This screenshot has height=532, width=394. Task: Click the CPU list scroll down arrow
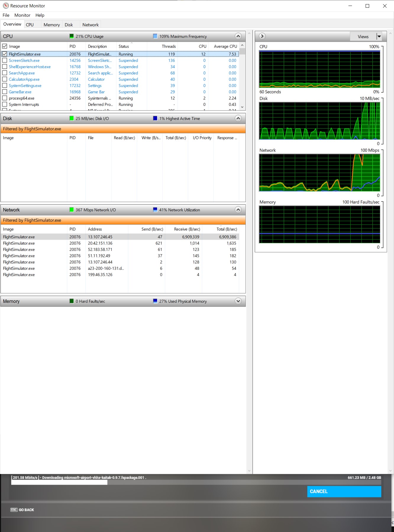point(242,107)
